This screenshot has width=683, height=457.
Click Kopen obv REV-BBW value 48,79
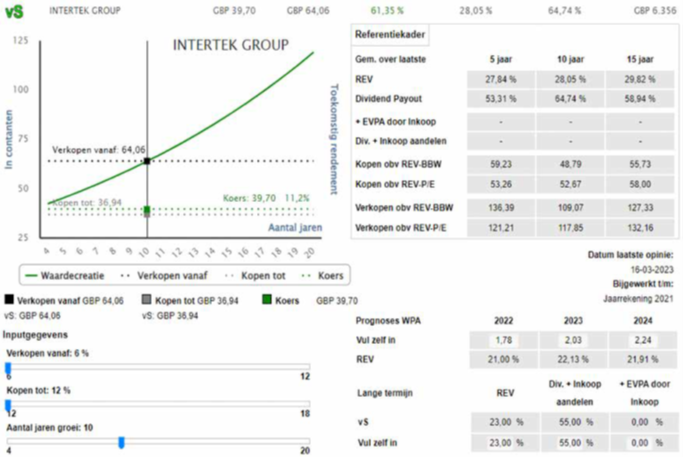click(571, 164)
